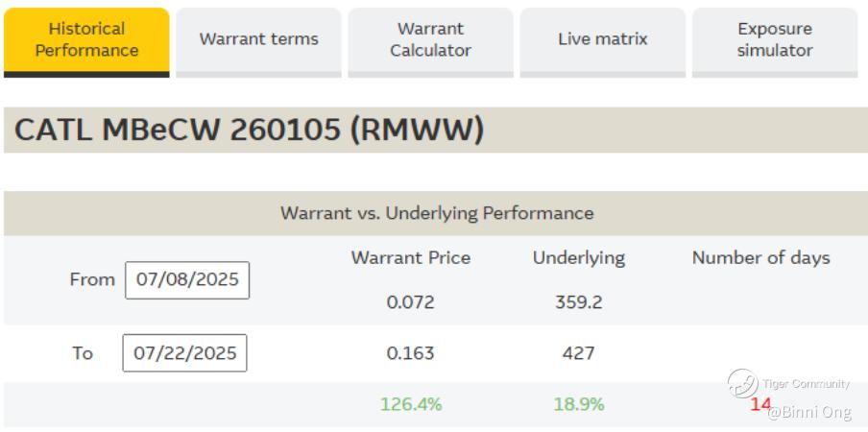Open the Warrant Calculator tab
Image resolution: width=868 pixels, height=432 pixels.
(430, 39)
